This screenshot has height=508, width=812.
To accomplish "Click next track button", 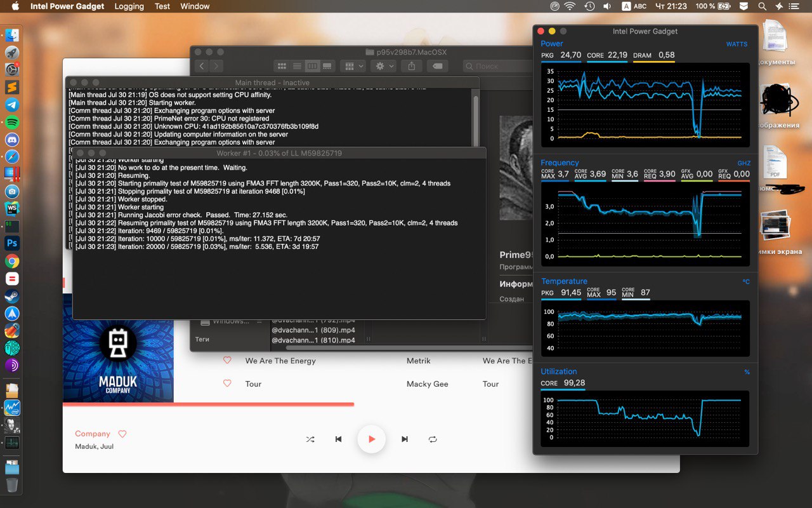I will click(x=405, y=439).
